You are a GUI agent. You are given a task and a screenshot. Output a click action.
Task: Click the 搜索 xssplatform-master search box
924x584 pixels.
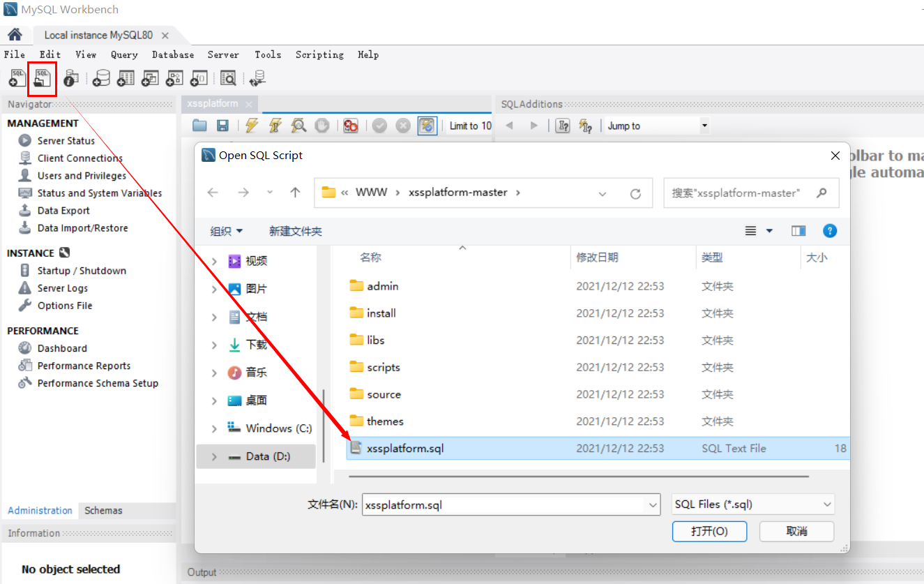(751, 193)
